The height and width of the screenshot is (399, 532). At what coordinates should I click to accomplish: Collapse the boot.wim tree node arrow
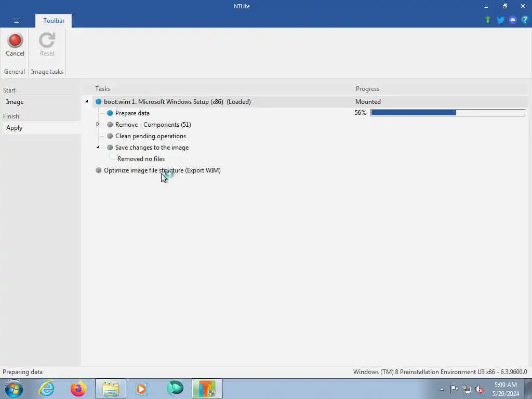point(87,101)
